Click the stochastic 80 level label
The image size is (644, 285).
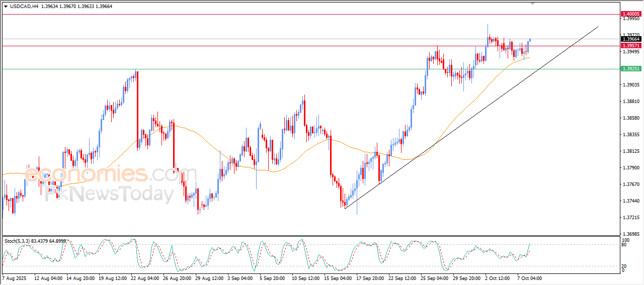tap(625, 245)
